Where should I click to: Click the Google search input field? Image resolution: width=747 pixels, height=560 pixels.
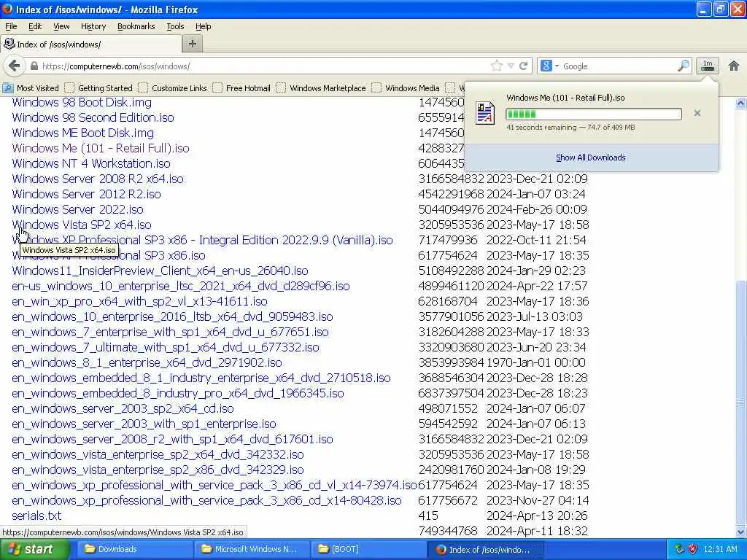point(619,66)
